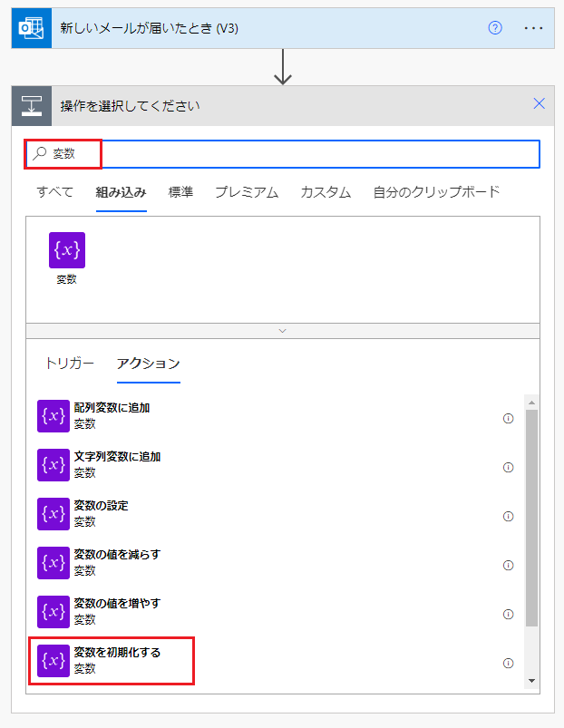The height and width of the screenshot is (728, 564).
Task: Open info tooltip for 配列変数に追加
Action: [x=509, y=418]
